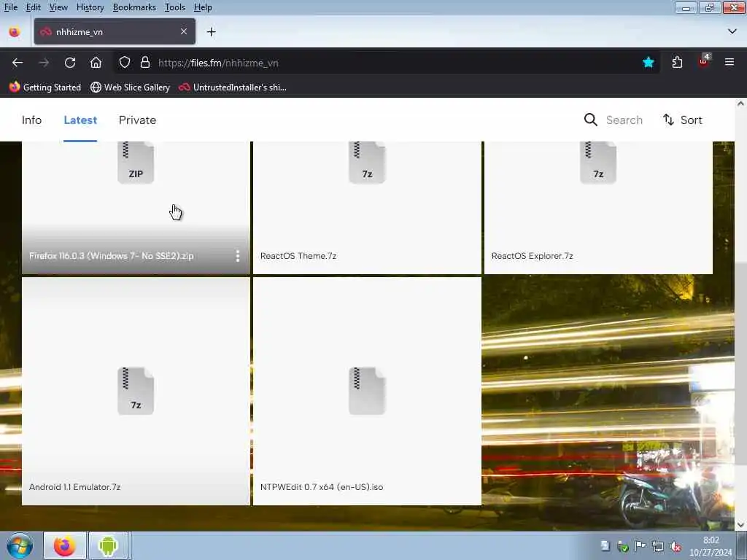Open the Tools menu
Screen dimensions: 747x560
point(174,7)
